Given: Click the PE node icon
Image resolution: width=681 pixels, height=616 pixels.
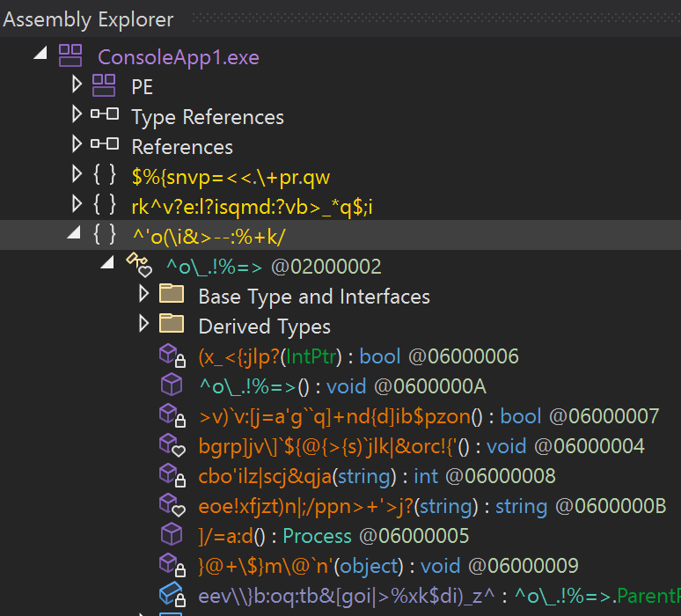Looking at the screenshot, I should click(x=104, y=86).
